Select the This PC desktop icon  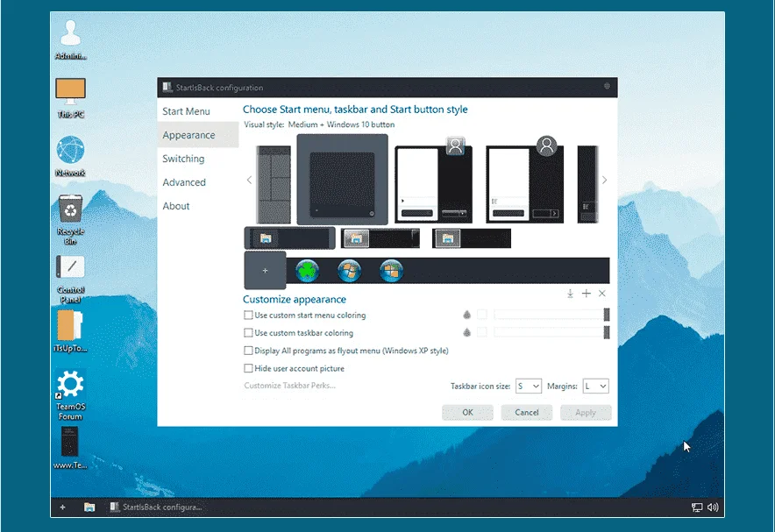(70, 98)
